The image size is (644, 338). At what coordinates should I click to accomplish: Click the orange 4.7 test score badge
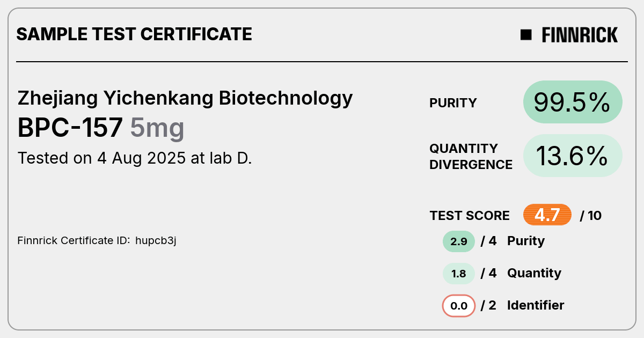[547, 215]
